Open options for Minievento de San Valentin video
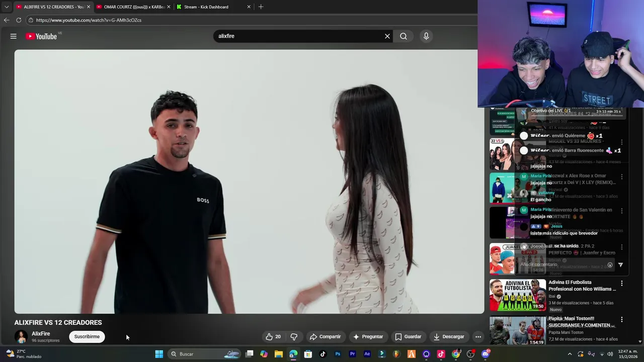 click(622, 211)
